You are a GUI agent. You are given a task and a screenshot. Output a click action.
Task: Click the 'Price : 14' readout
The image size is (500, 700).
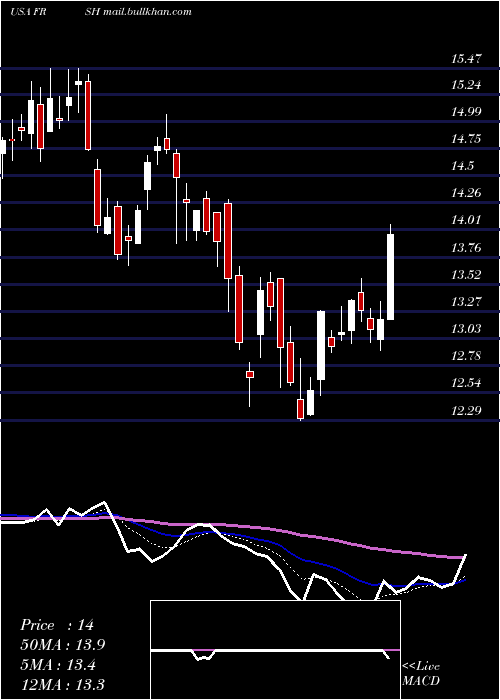point(57,625)
